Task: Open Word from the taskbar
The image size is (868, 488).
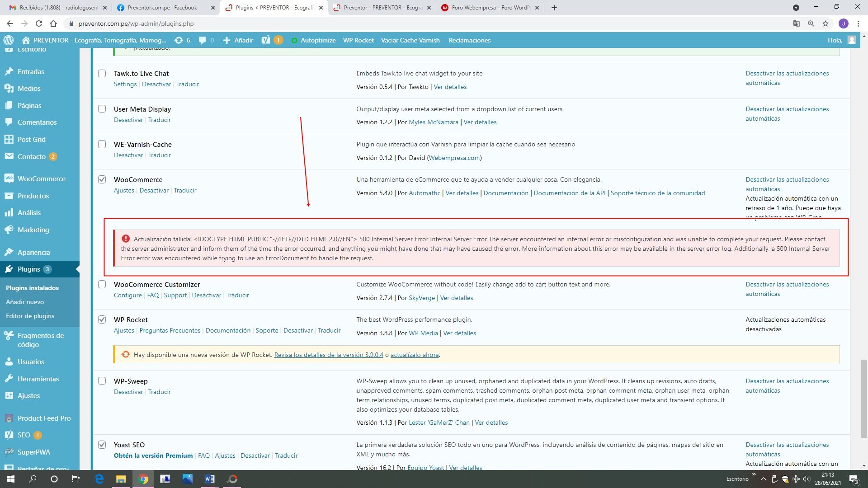Action: point(209,479)
